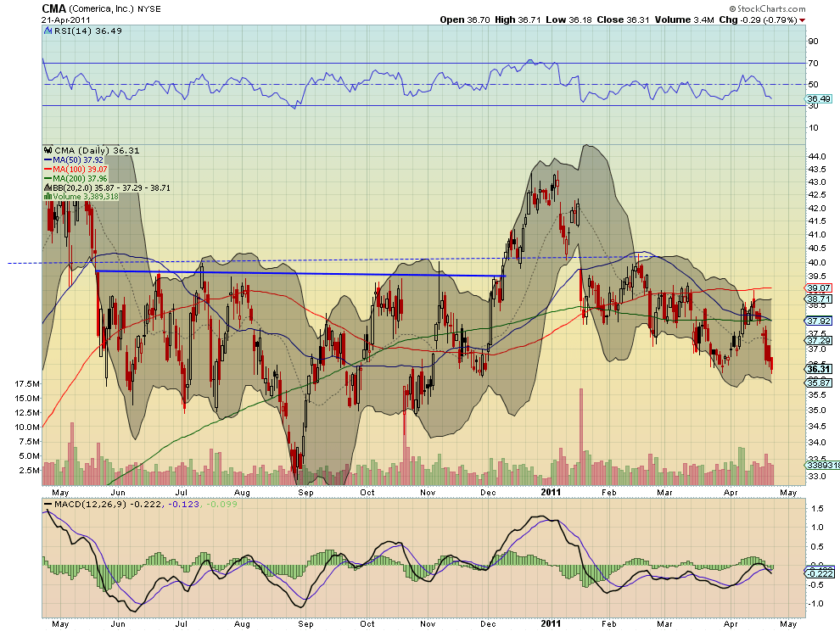Click Jul on the MACD panel date axis

tap(182, 623)
